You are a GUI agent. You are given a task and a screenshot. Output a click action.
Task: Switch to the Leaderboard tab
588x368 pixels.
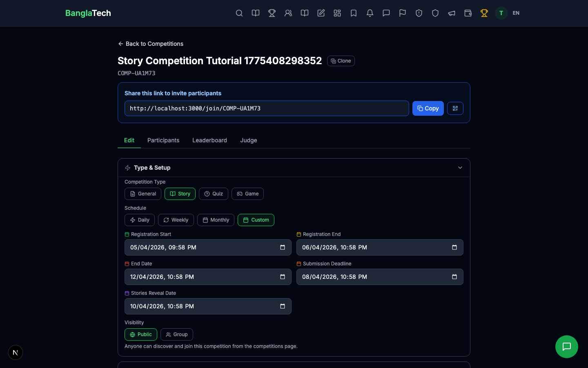(x=209, y=140)
